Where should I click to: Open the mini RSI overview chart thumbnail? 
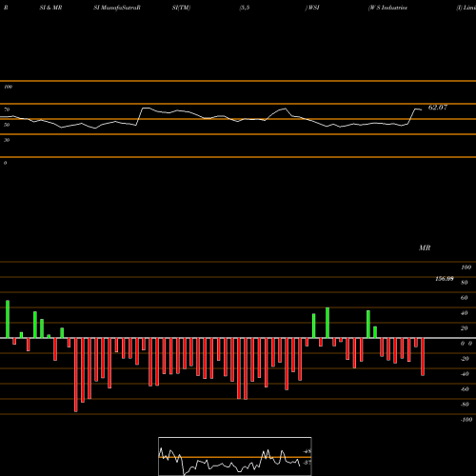pos(235,456)
